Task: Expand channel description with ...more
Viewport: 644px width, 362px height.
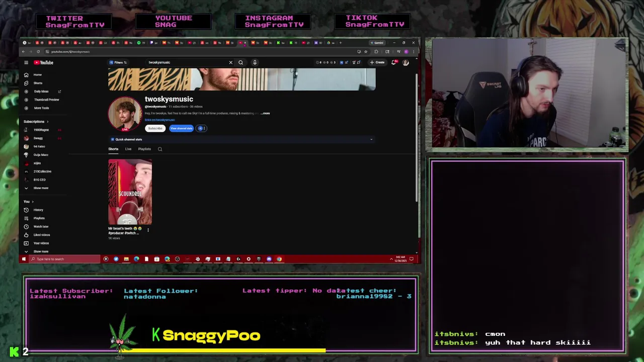Action: [x=265, y=113]
